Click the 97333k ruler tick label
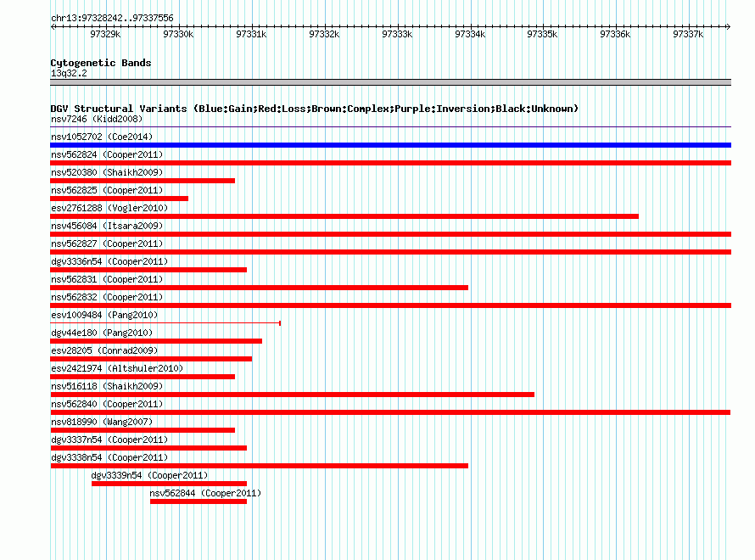This screenshot has height=560, width=755. [397, 34]
